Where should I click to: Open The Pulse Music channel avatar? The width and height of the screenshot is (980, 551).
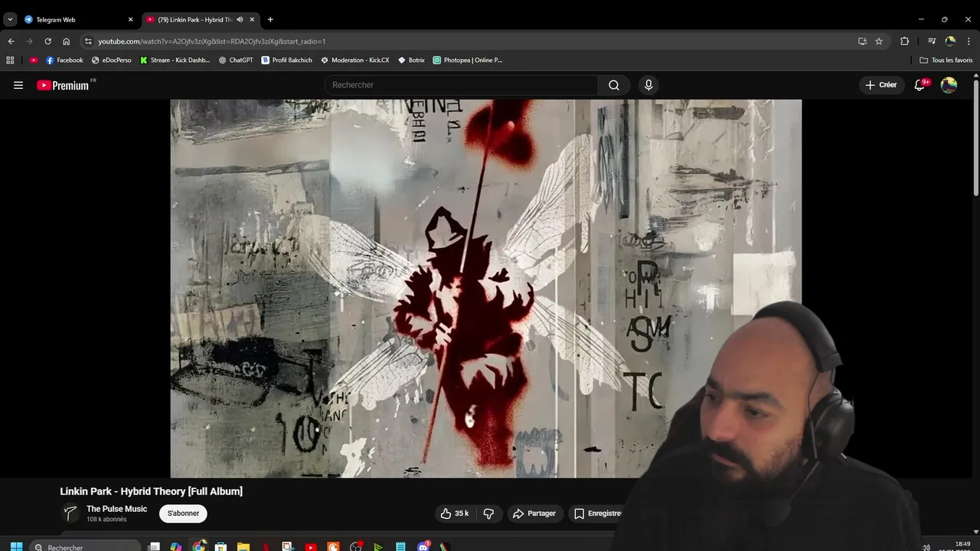pos(70,514)
